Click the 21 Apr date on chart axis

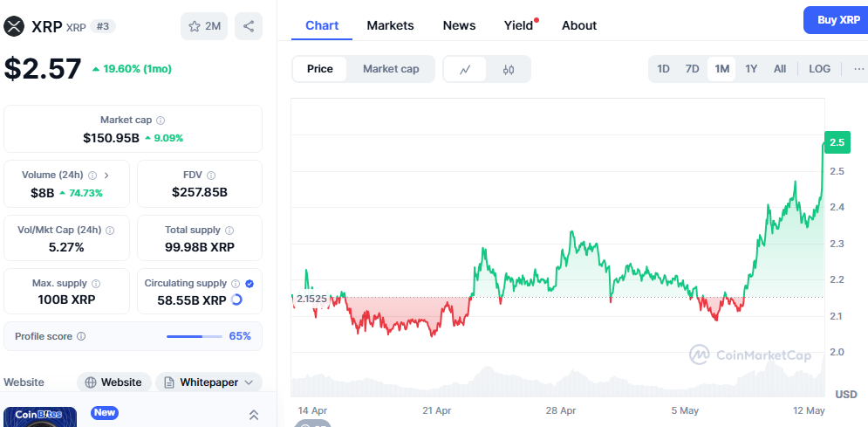(x=436, y=411)
